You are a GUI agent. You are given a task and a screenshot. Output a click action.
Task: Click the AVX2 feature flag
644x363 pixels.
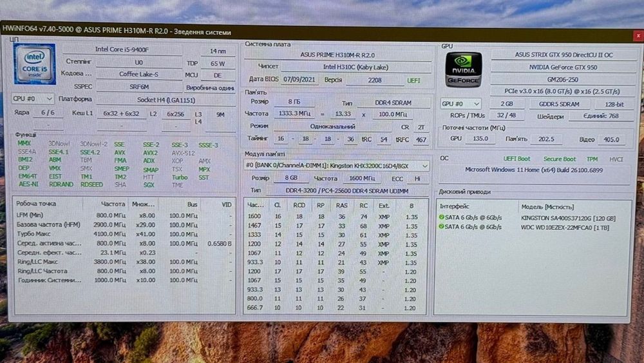coord(150,153)
